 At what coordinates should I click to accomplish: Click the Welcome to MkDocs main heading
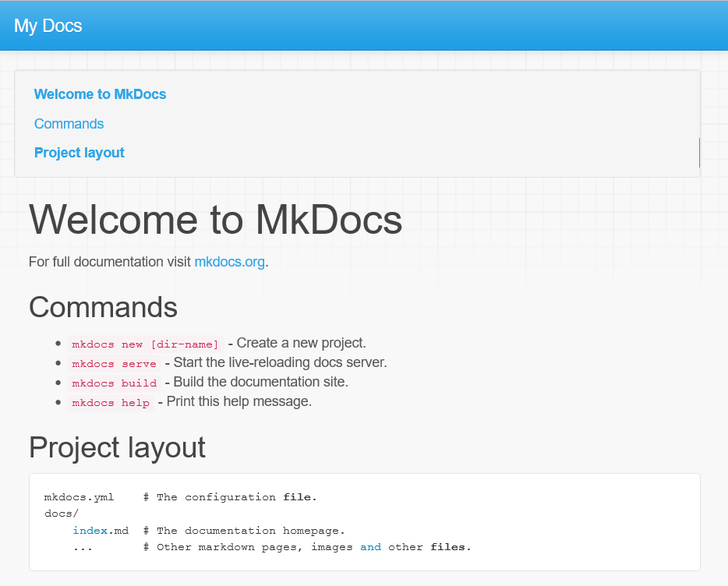215,220
